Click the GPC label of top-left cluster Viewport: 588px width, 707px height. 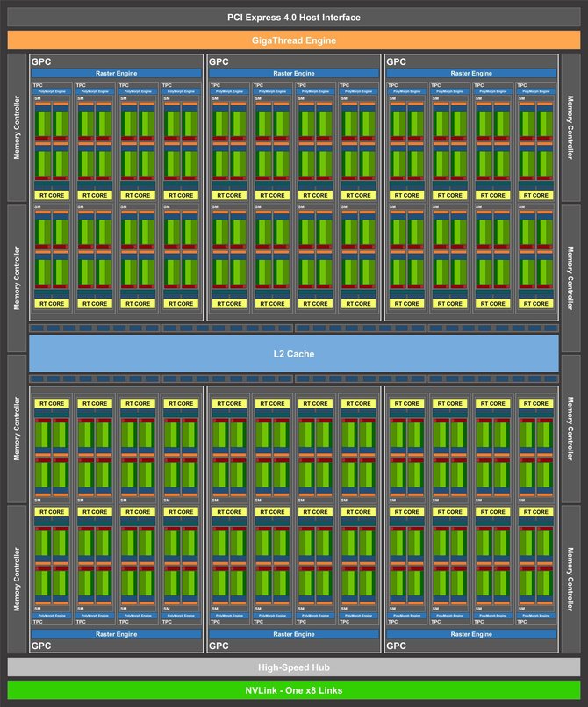(41, 61)
